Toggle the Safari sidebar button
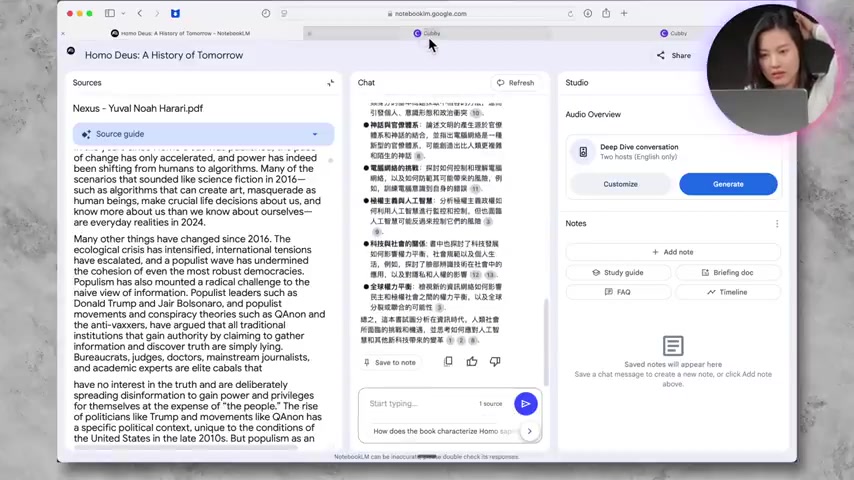854x480 pixels. click(x=109, y=13)
